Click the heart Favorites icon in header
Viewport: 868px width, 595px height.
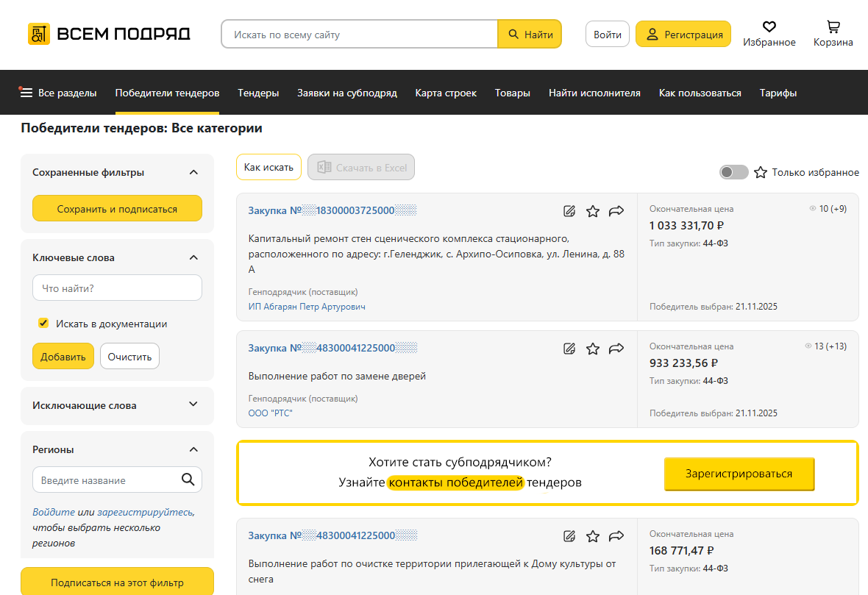coord(769,27)
